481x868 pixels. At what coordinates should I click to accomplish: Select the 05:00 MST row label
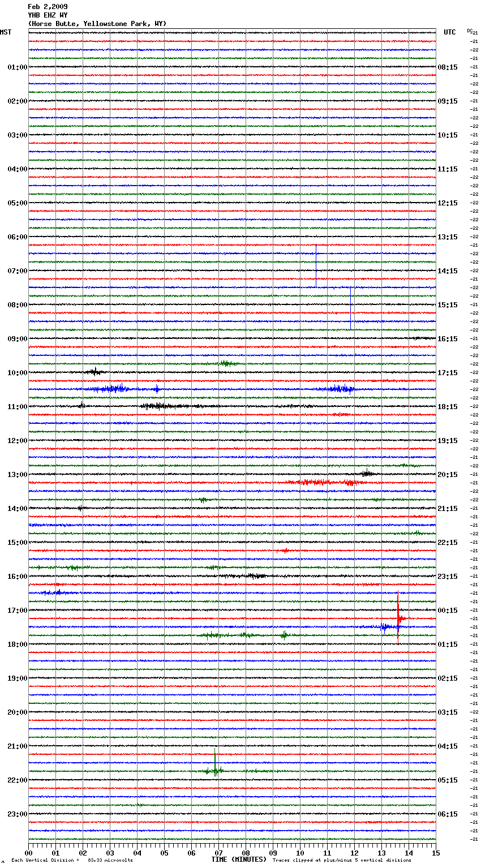pyautogui.click(x=18, y=203)
